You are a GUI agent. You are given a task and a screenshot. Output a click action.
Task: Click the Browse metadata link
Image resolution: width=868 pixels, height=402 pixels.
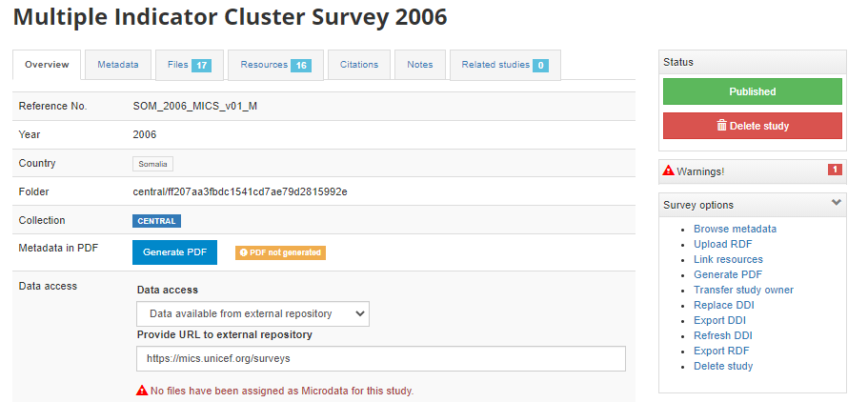[736, 229]
